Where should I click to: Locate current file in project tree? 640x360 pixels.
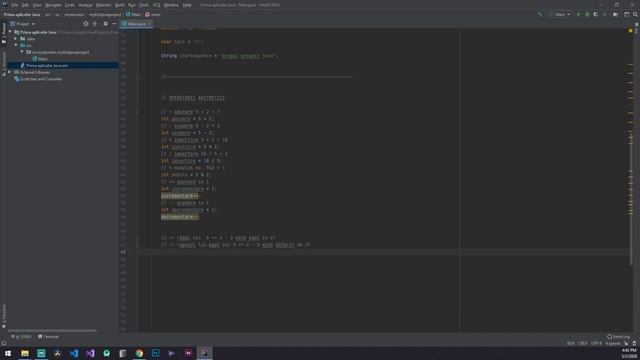pyautogui.click(x=86, y=24)
